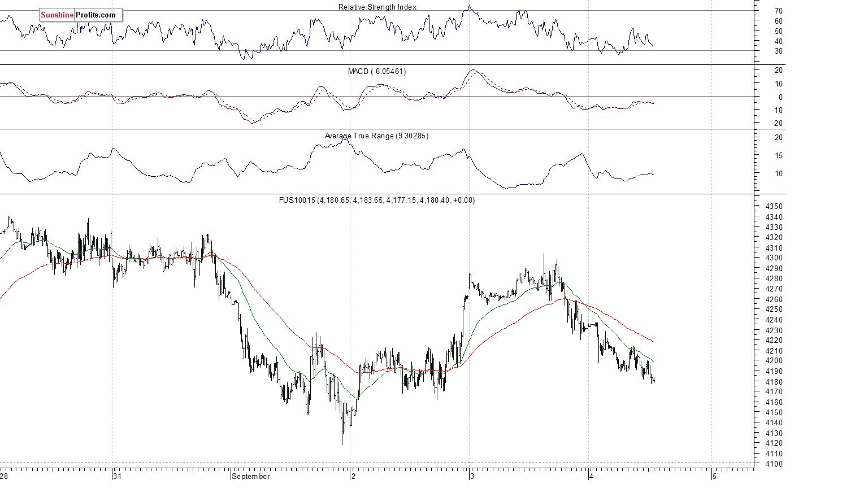Click the 4220 price axis label
This screenshot has width=868, height=488.
[774, 340]
